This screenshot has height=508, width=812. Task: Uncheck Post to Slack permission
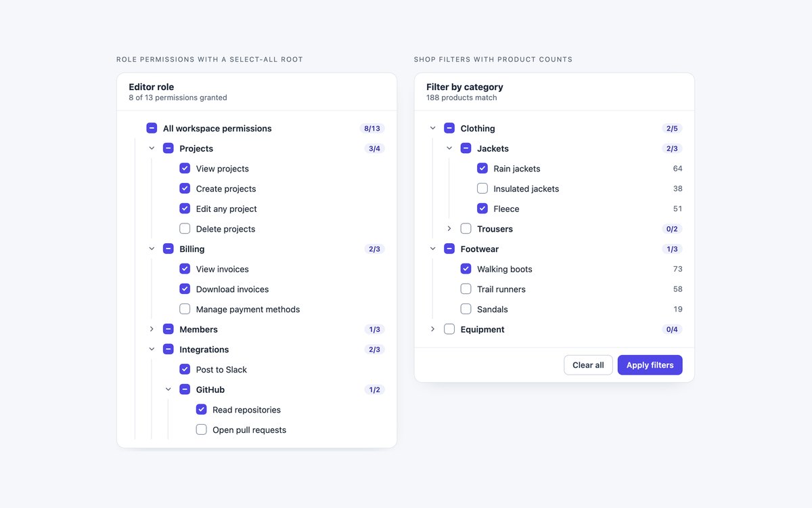185,369
